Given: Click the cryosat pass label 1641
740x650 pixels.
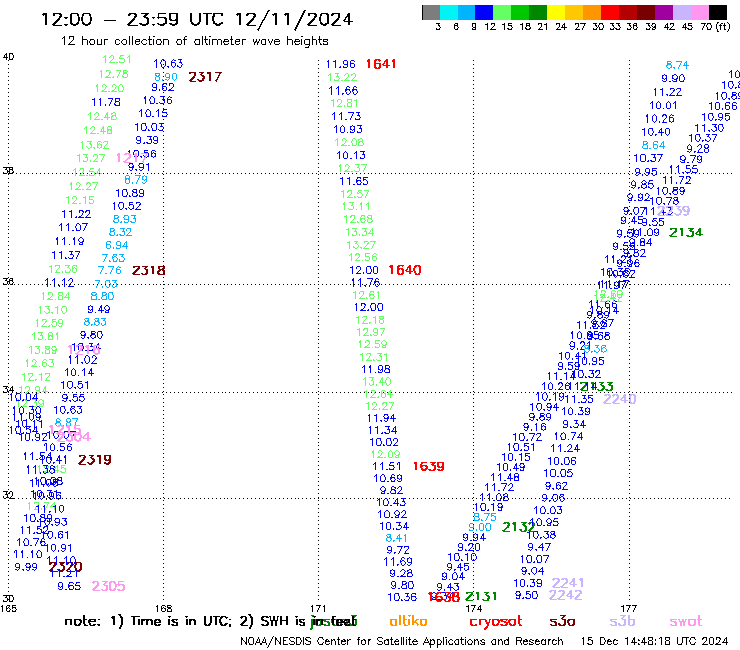Looking at the screenshot, I should [x=381, y=64].
